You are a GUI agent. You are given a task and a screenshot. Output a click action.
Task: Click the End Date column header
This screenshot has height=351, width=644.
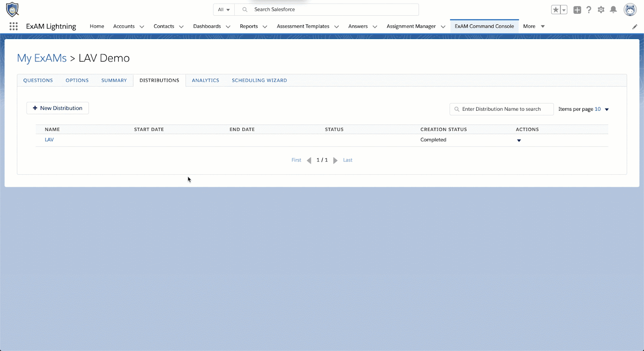coord(242,130)
